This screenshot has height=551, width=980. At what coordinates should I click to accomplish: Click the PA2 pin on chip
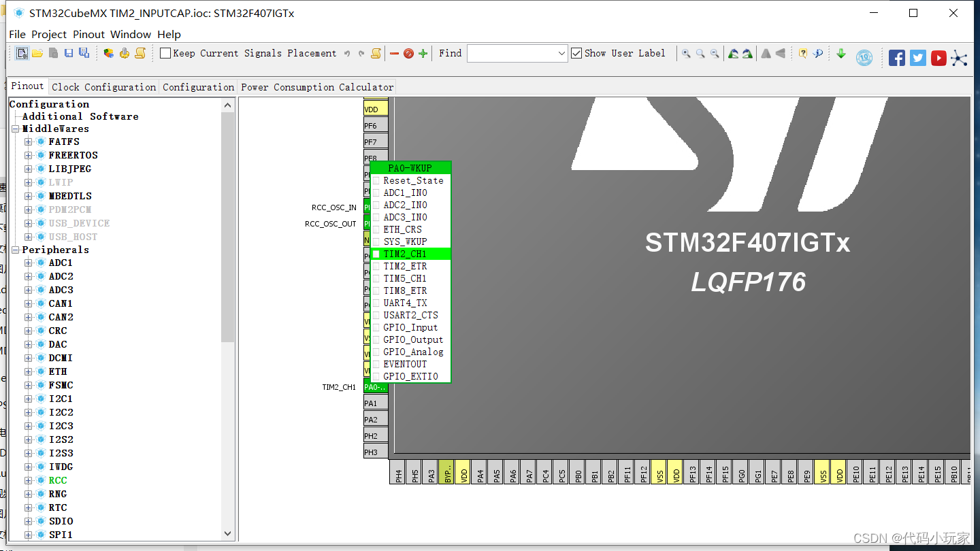pos(376,419)
